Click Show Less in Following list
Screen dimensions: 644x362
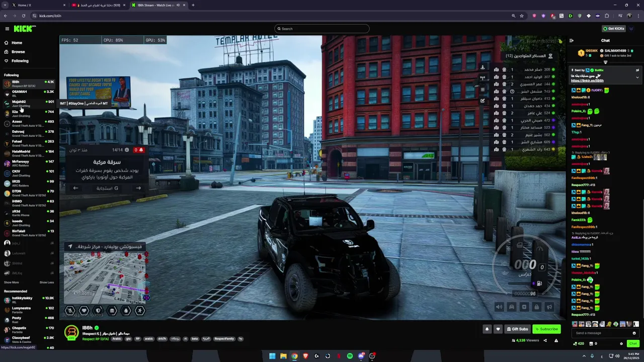(x=47, y=283)
